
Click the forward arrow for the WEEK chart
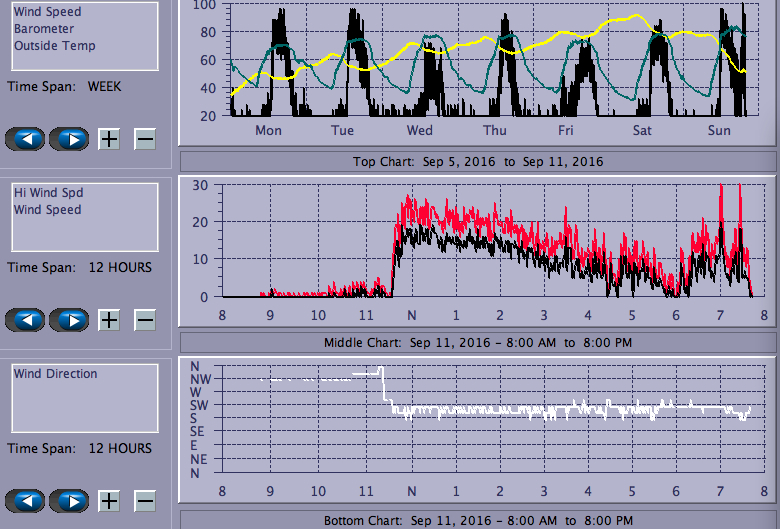tap(69, 139)
